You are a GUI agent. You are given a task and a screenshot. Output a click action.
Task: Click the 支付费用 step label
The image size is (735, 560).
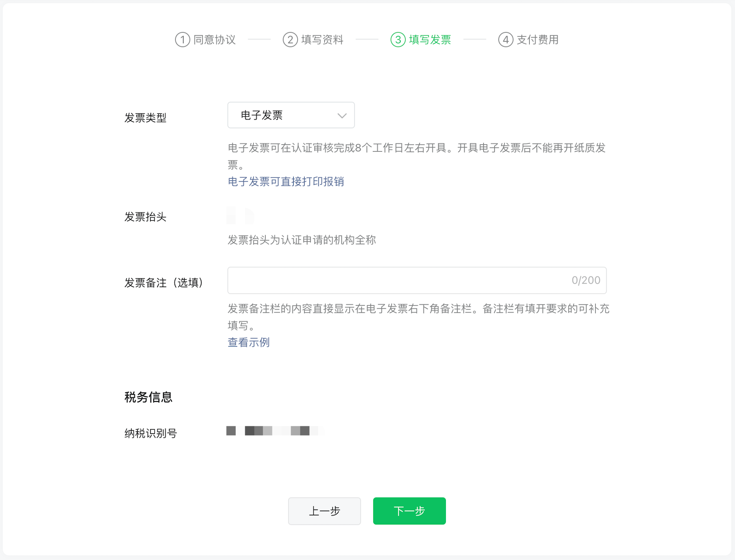pos(538,40)
